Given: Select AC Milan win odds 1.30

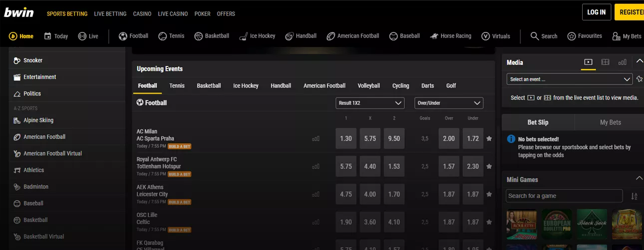Looking at the screenshot, I should [346, 138].
